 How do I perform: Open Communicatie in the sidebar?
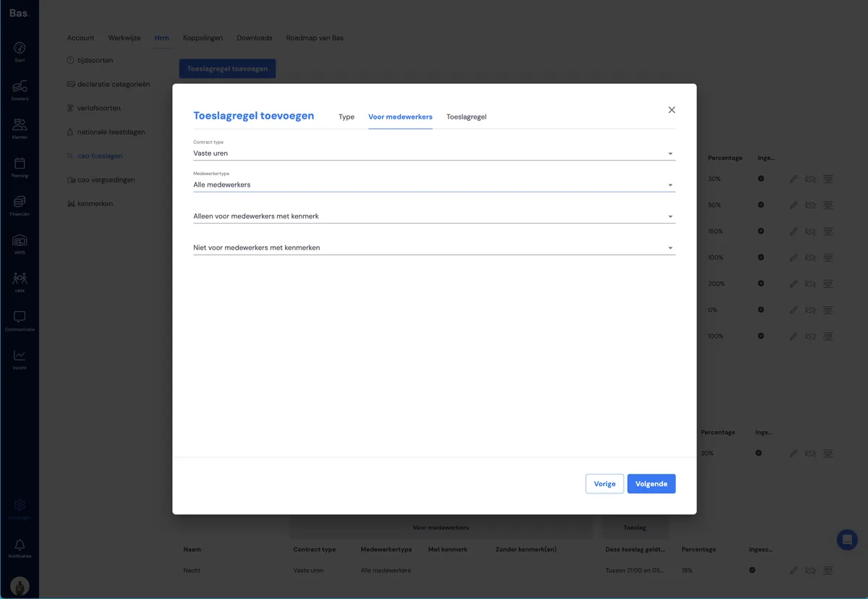(x=20, y=320)
